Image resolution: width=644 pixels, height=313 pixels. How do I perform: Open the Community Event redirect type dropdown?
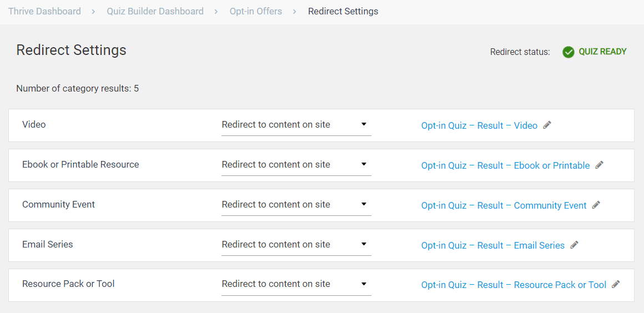pos(296,205)
